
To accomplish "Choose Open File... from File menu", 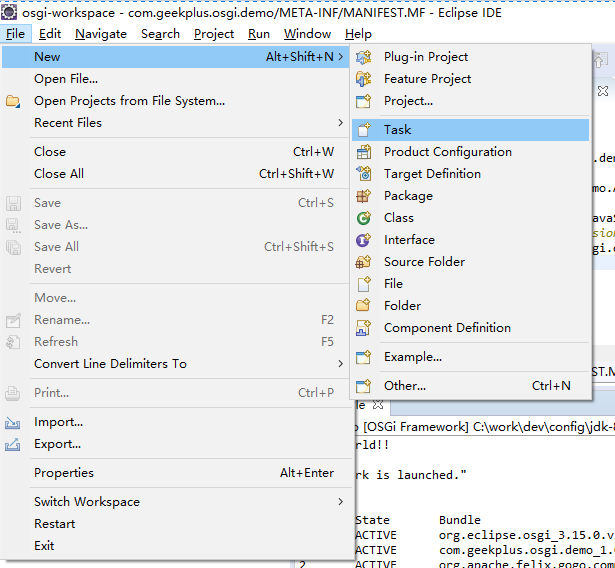I will (175, 79).
